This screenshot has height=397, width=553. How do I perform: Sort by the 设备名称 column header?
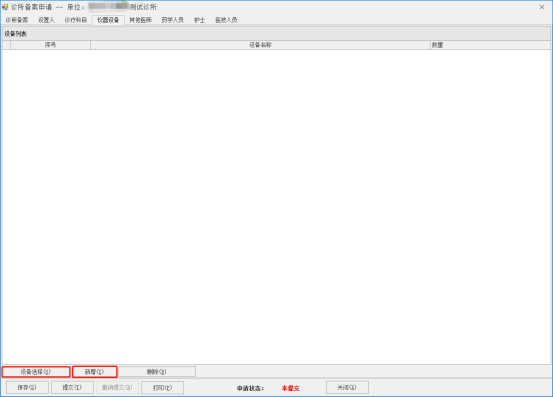[x=260, y=45]
